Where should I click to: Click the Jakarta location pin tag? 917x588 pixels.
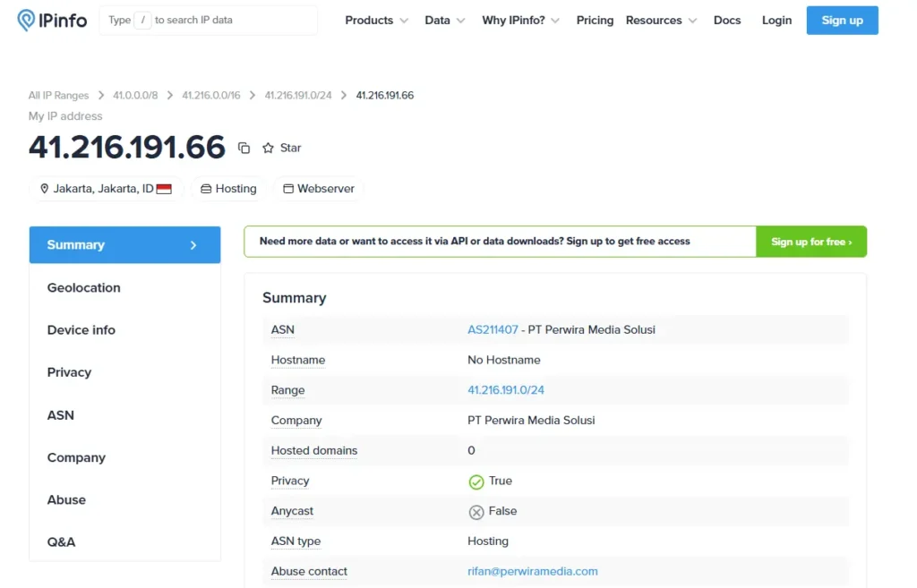tap(106, 189)
